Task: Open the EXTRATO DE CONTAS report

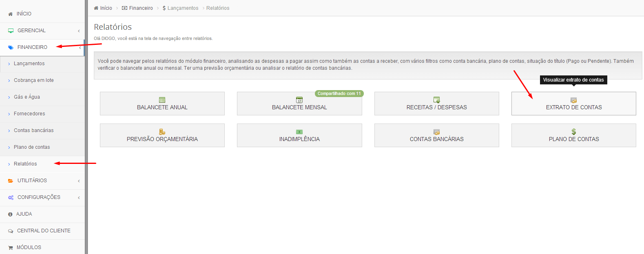Action: [x=574, y=104]
